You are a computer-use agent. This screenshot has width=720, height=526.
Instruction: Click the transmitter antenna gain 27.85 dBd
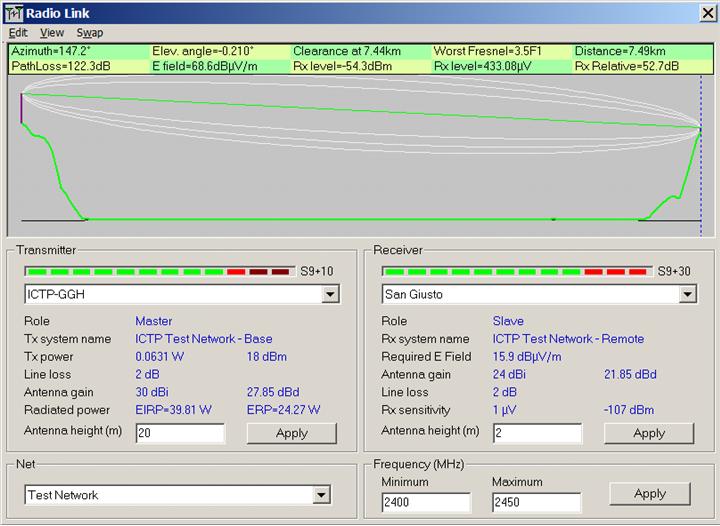point(273,392)
